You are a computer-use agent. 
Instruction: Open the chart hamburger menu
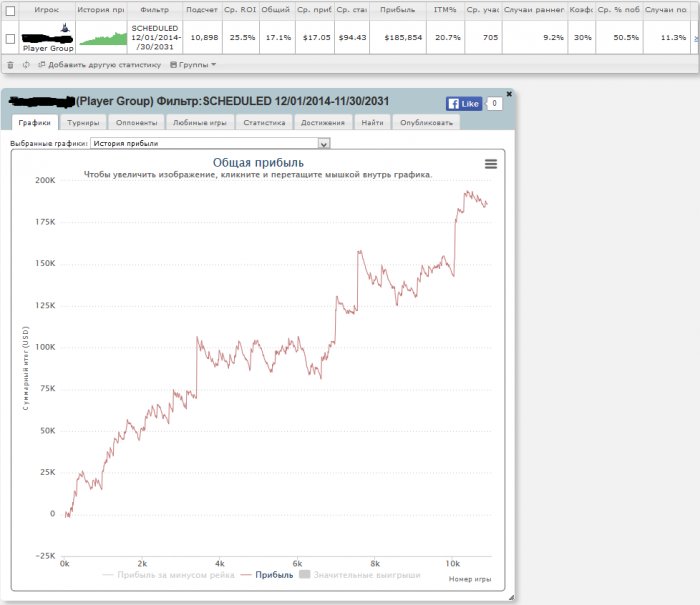click(x=490, y=164)
